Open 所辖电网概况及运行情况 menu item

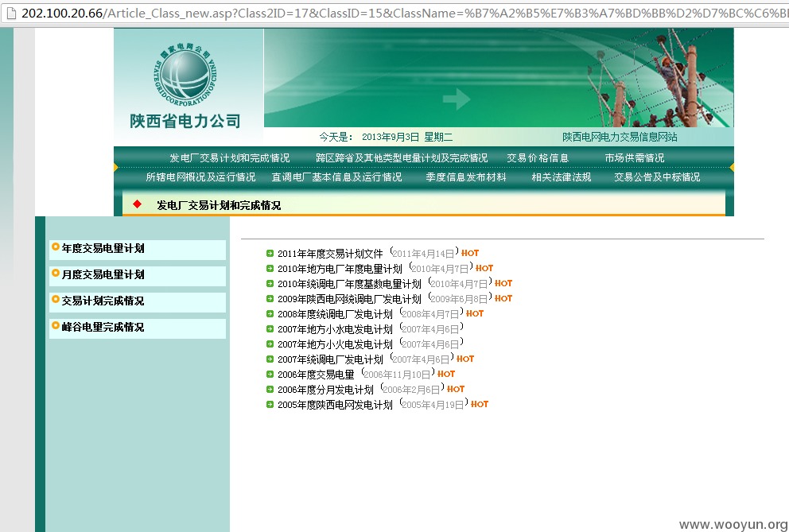tap(200, 177)
